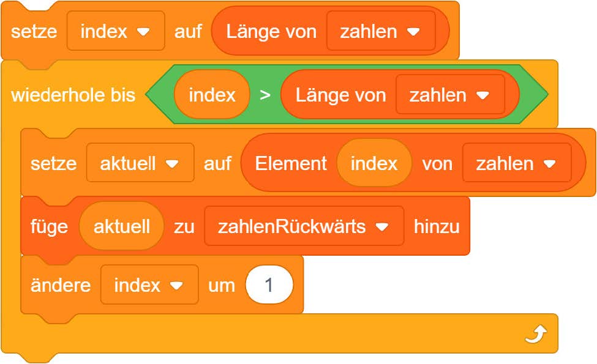Click the 'füge' label of the list block
The width and height of the screenshot is (597, 364).
49,227
